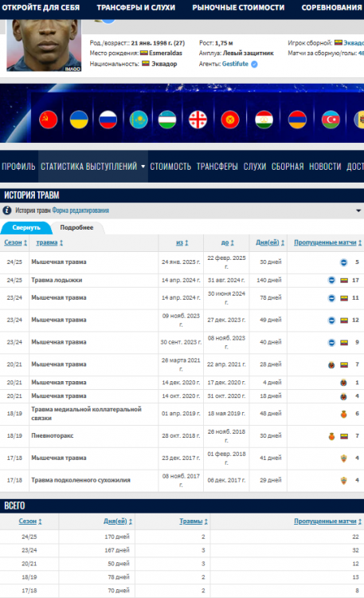The image size is (364, 598).
Task: Open the Gestifute agent link
Action: [235, 64]
